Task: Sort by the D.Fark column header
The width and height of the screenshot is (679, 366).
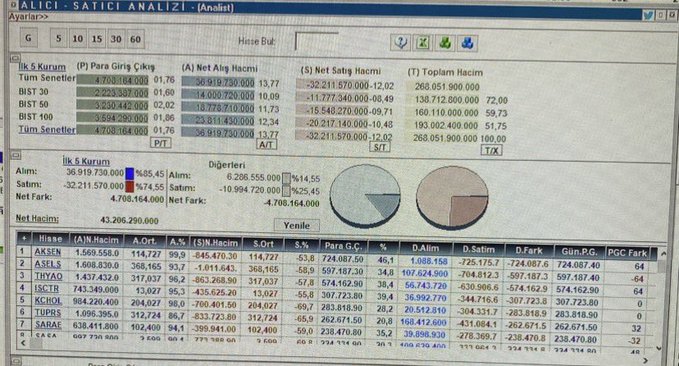Action: tap(529, 250)
